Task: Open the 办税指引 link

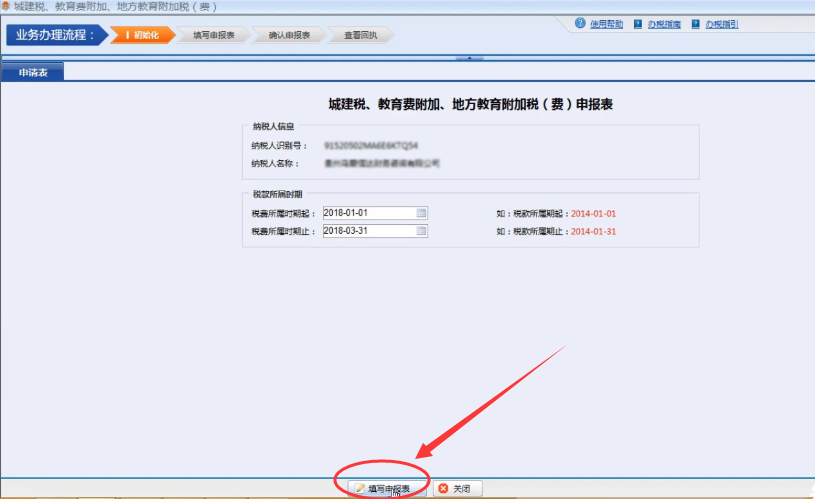Action: (x=721, y=24)
